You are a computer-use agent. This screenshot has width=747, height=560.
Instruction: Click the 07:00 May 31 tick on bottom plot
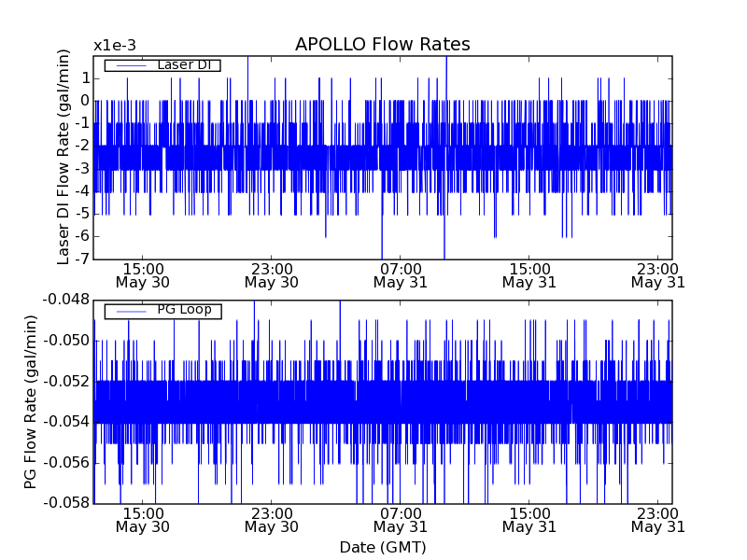[400, 520]
